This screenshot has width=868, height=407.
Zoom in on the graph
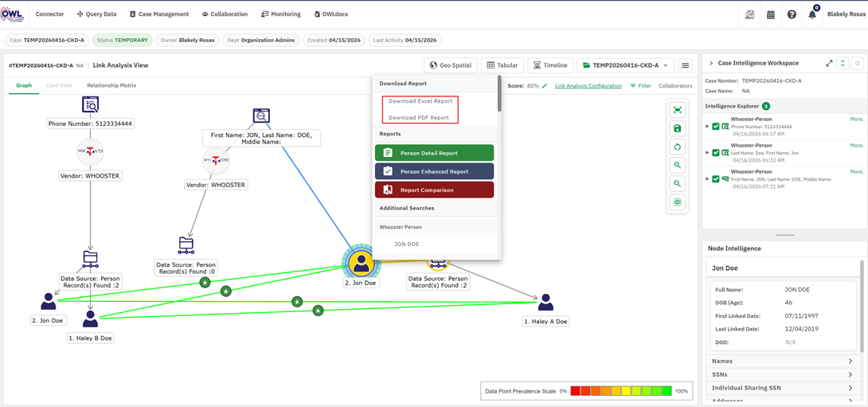point(677,165)
